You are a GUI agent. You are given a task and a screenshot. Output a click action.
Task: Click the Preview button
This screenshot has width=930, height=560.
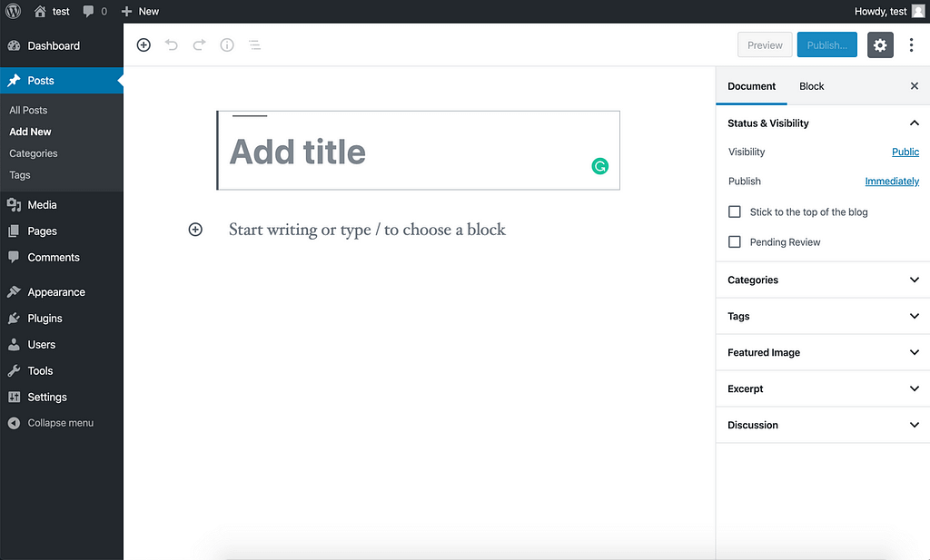click(x=765, y=45)
